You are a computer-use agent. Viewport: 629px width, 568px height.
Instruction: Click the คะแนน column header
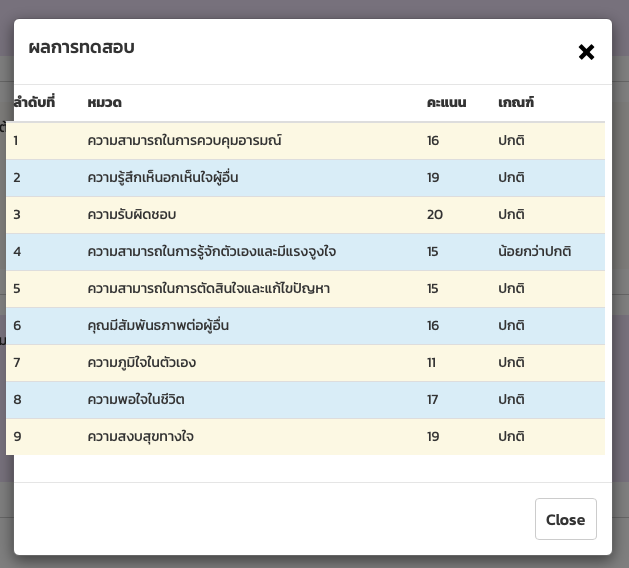click(x=446, y=103)
